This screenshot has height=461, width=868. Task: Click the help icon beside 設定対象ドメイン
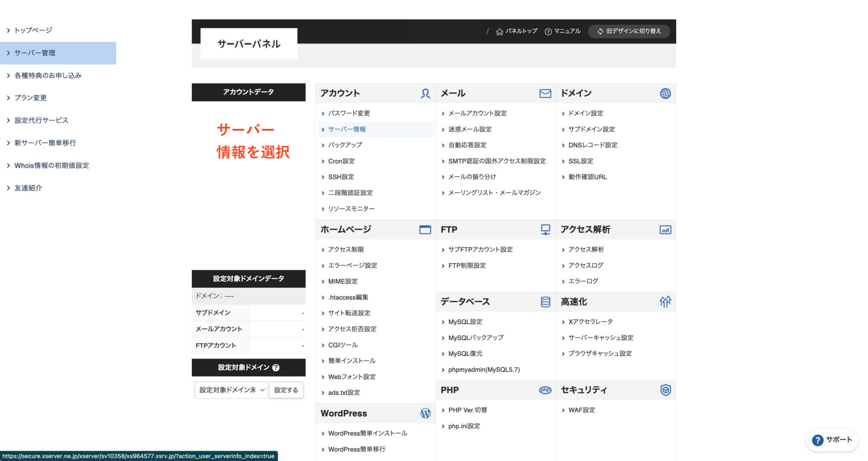276,368
